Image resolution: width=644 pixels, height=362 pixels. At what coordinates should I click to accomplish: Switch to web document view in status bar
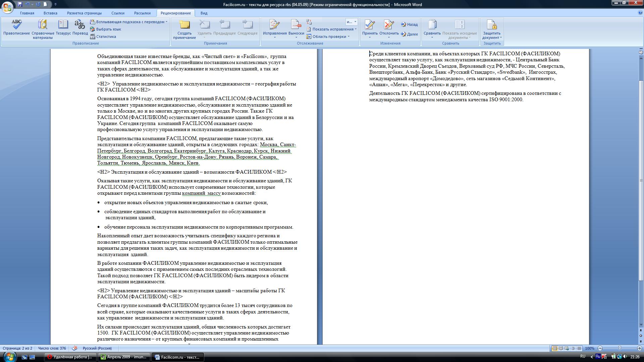567,348
